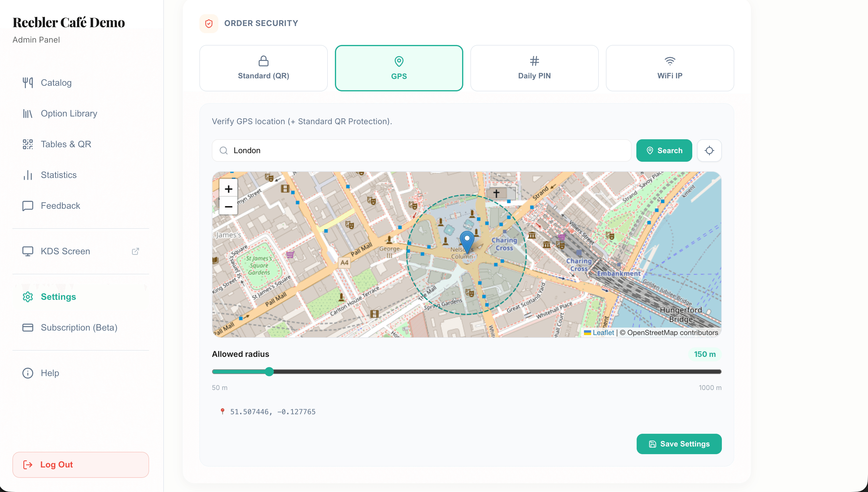This screenshot has height=492, width=868.
Task: Click the Save Settings button
Action: (x=679, y=444)
